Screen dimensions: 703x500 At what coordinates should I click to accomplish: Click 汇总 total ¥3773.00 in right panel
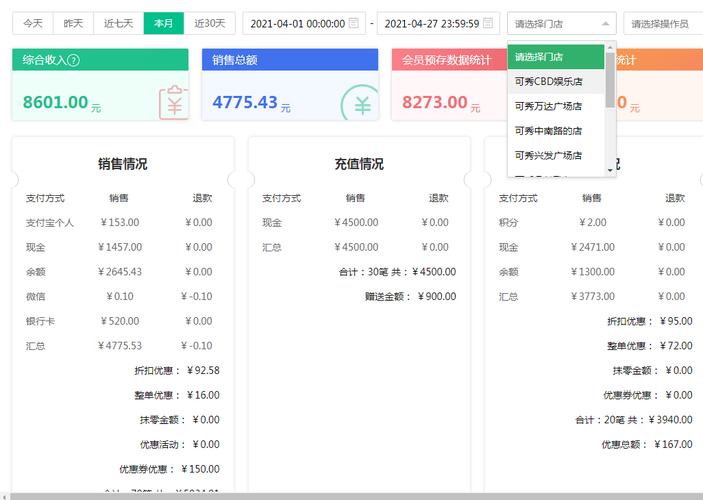593,296
